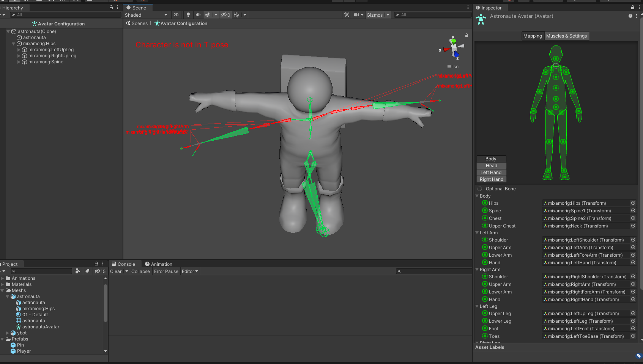Expand mixamorig:Spine in Hierarchy
The height and width of the screenshot is (364, 643).
19,62
